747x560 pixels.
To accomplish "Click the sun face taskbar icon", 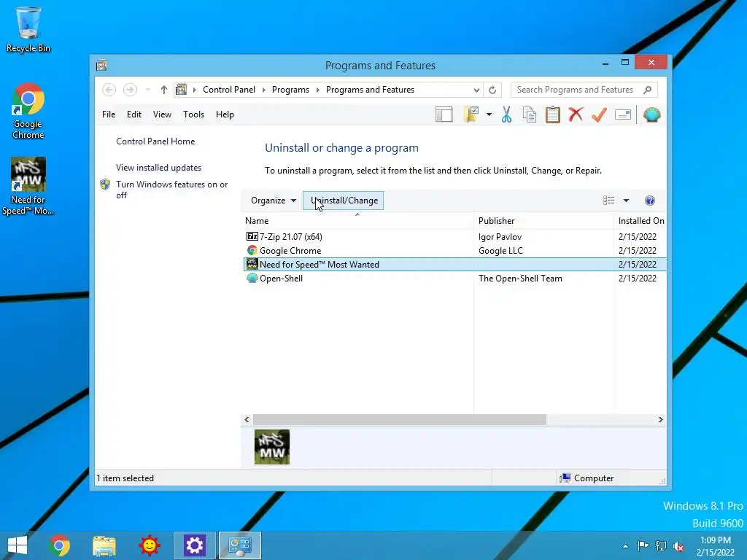I will point(149,545).
